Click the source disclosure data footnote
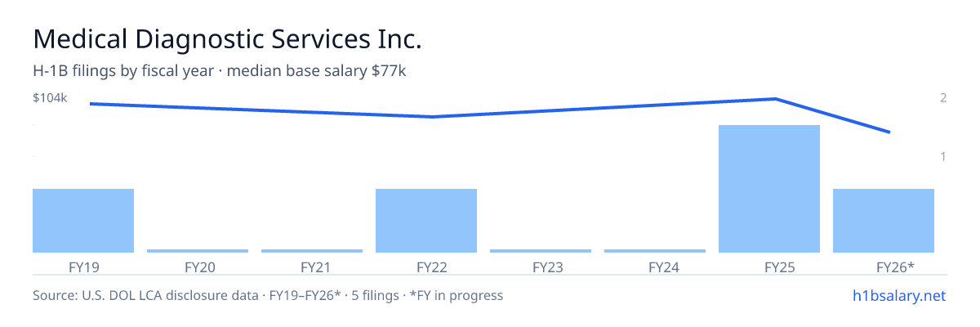 (268, 295)
